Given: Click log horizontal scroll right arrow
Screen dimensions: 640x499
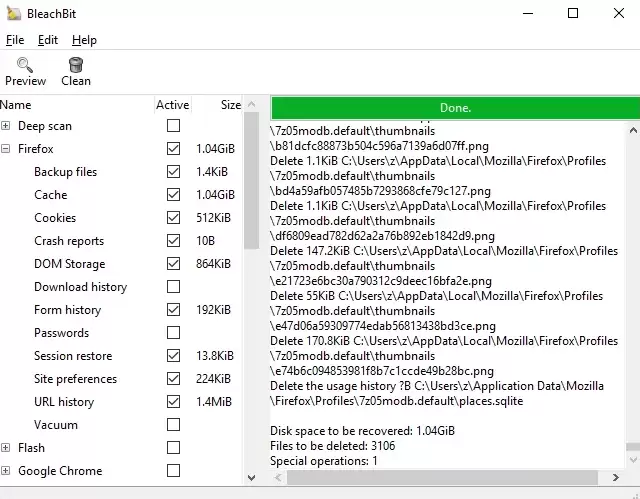Looking at the screenshot, I should point(616,477).
